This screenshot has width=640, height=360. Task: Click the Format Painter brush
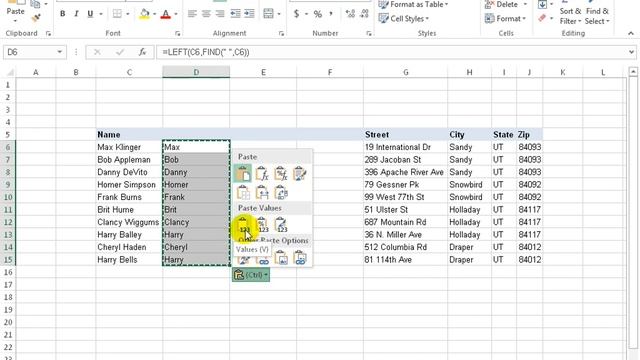click(x=36, y=18)
